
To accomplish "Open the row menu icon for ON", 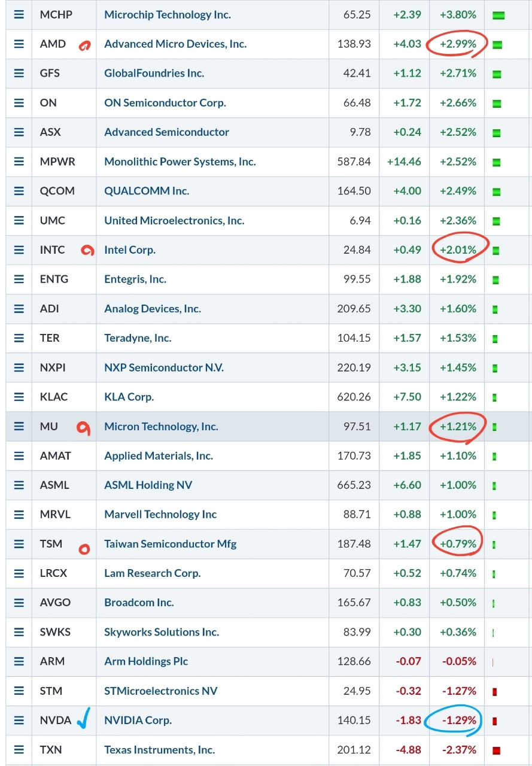I will [x=19, y=103].
